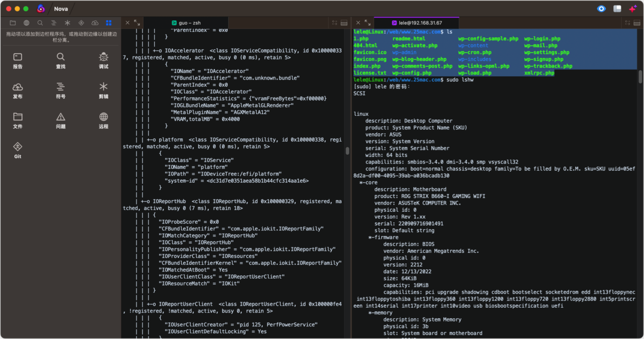Click the license.txt file name

pyautogui.click(x=370, y=73)
